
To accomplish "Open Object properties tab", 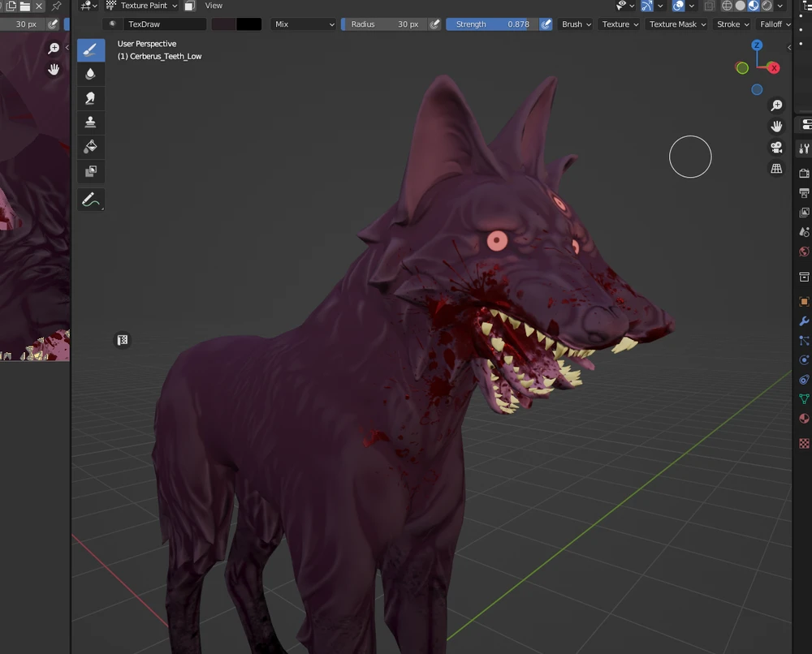I will [804, 302].
